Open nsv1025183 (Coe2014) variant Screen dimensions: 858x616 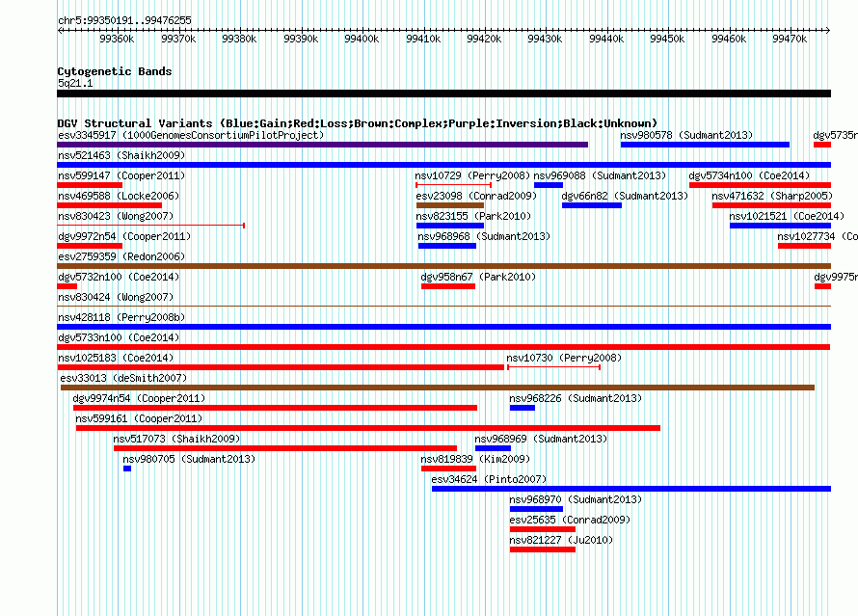click(x=116, y=358)
